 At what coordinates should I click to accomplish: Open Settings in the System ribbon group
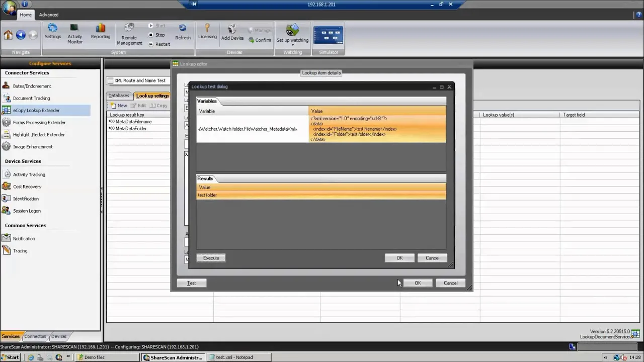pos(53,32)
